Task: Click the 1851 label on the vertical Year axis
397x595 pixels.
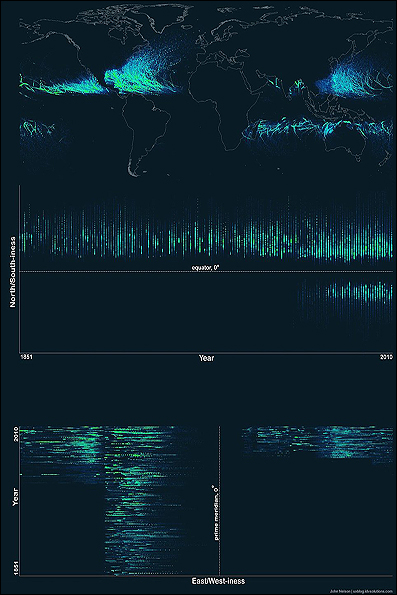Action: (x=16, y=568)
